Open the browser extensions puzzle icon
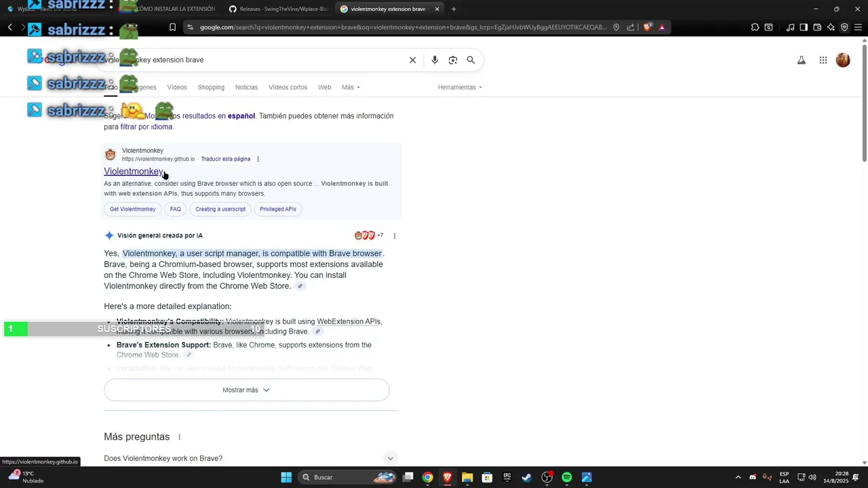 tap(755, 27)
